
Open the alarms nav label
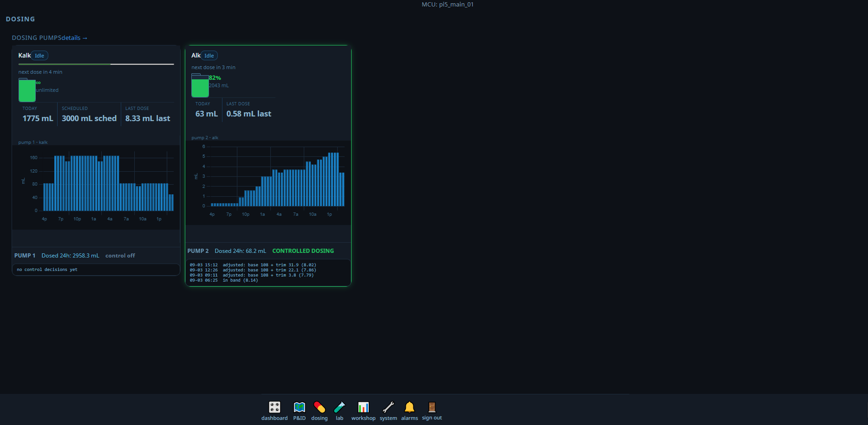410,418
